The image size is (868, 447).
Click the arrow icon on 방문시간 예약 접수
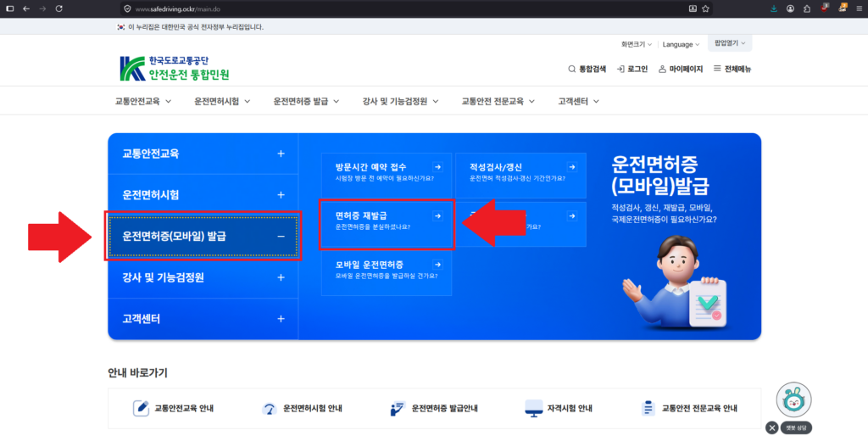point(438,167)
